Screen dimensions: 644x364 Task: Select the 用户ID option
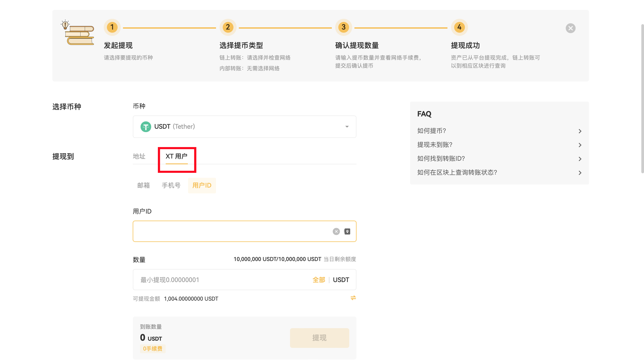[202, 186]
